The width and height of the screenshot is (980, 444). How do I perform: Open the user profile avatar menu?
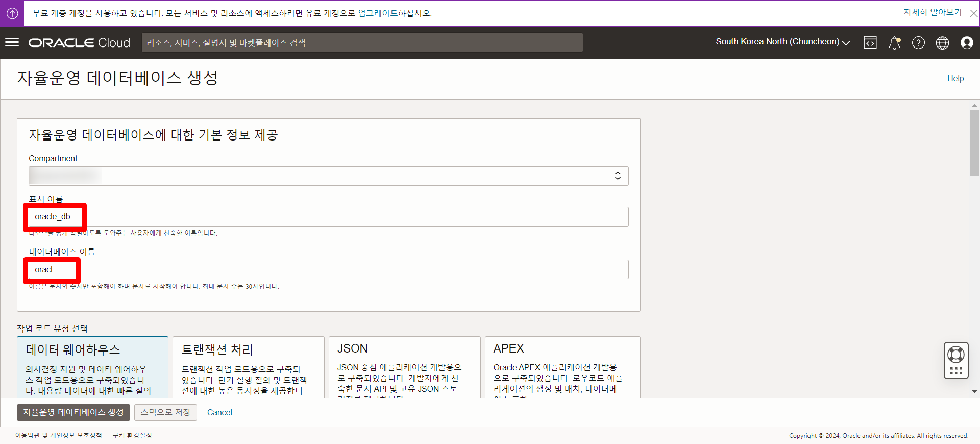click(x=967, y=43)
